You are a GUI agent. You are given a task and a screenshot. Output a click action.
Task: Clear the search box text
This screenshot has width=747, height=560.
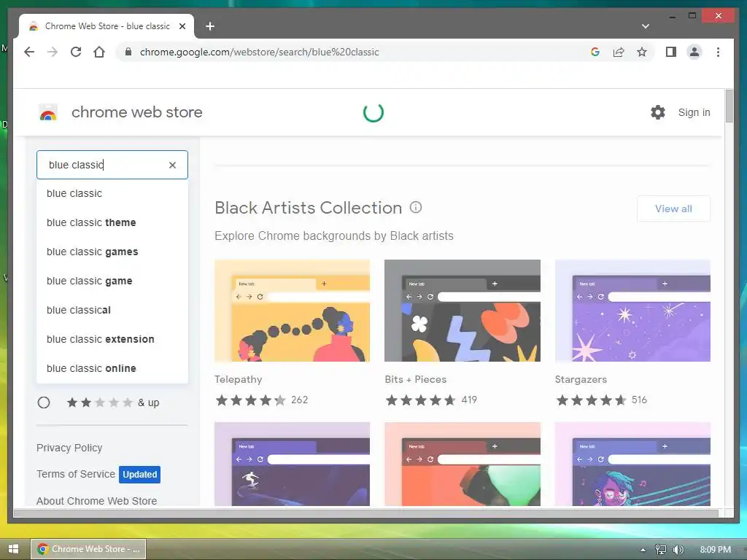(172, 165)
